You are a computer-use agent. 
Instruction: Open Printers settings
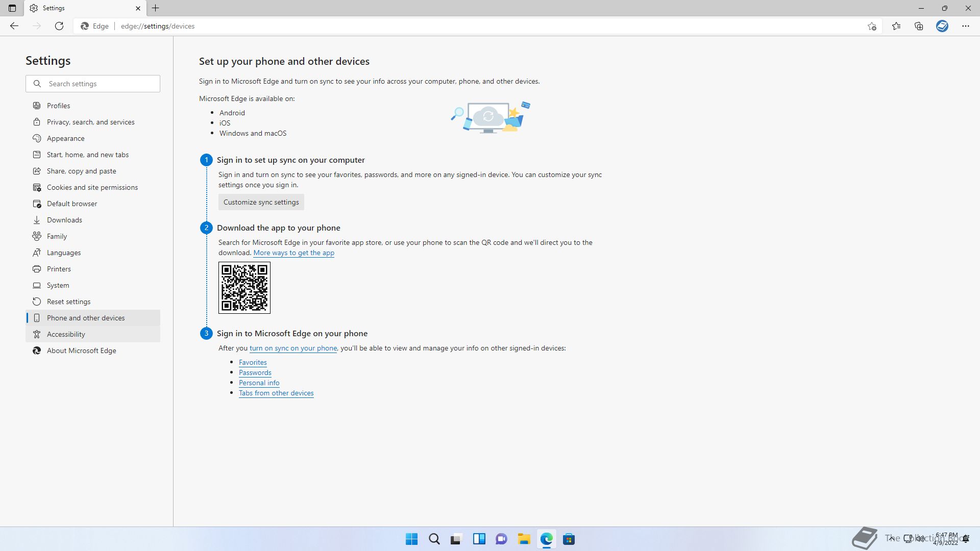[x=93, y=269]
